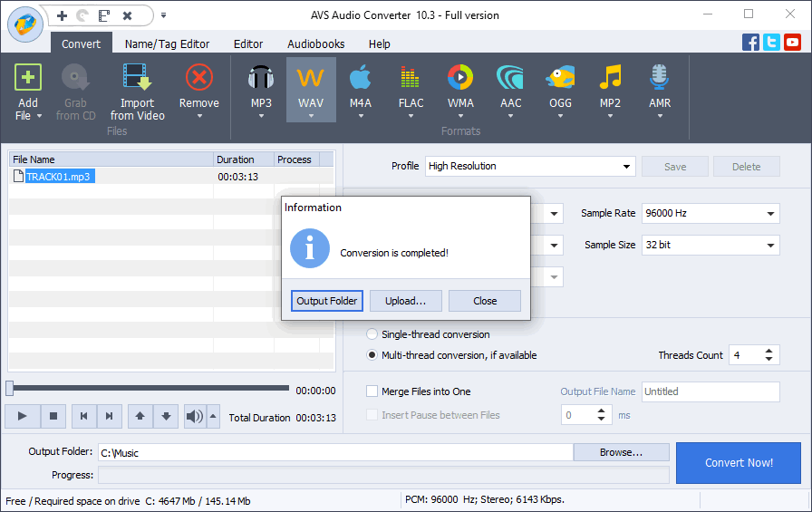Click the Remove file icon
Screen dimensions: 812x512
[x=199, y=78]
